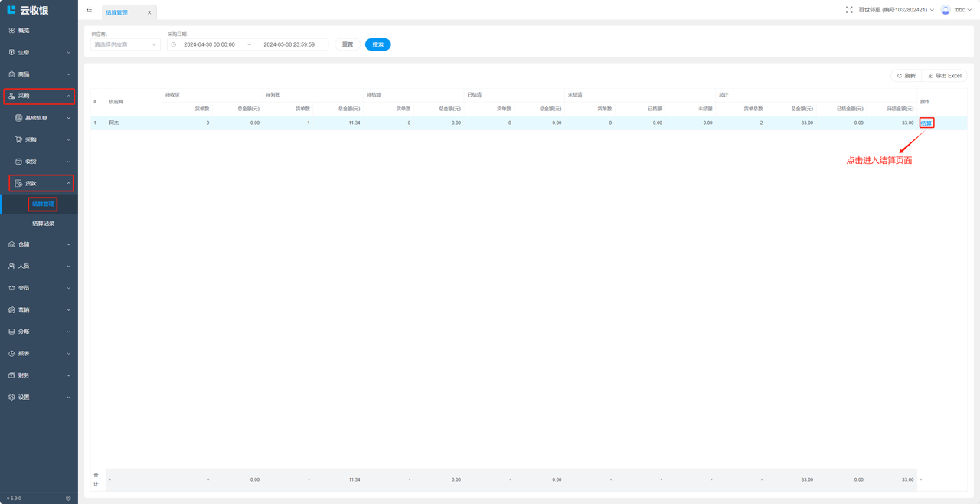The image size is (980, 504).
Task: Refresh the table with 刷新
Action: 906,76
